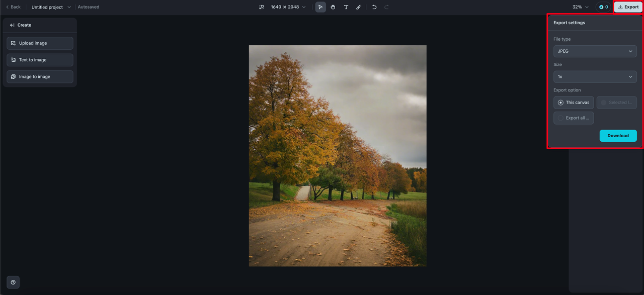
Task: Open the 1640 × 2048 canvas size dropdown
Action: (x=288, y=7)
